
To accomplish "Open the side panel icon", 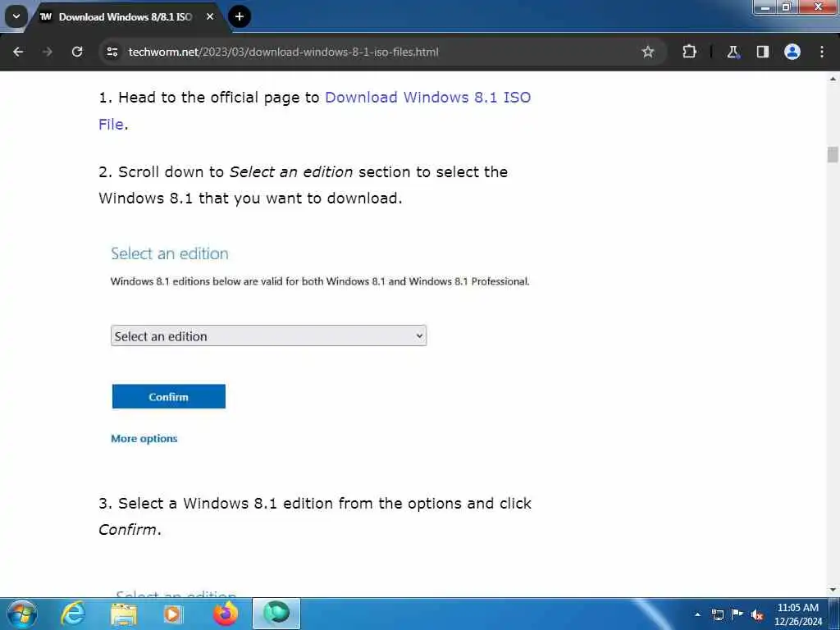I will (762, 52).
